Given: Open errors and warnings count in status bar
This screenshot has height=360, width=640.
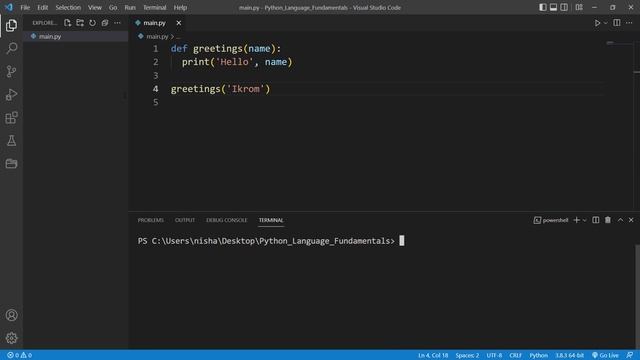Looking at the screenshot, I should pyautogui.click(x=19, y=355).
